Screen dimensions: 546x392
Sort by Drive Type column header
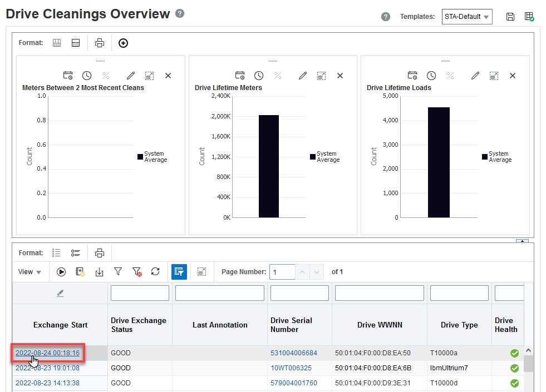point(459,325)
